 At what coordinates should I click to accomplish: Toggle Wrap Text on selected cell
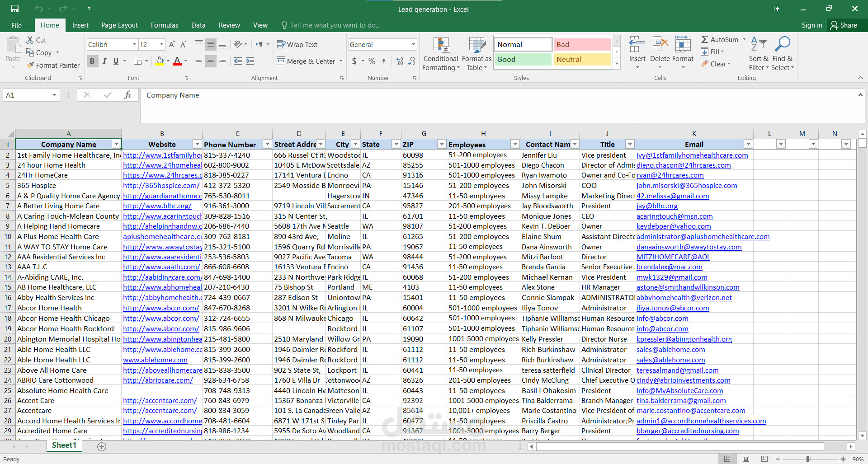point(297,44)
